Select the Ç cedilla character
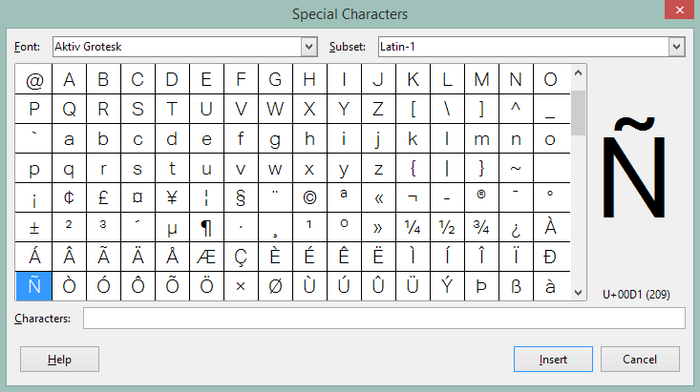Screen dimensions: 700x392 tap(241, 257)
